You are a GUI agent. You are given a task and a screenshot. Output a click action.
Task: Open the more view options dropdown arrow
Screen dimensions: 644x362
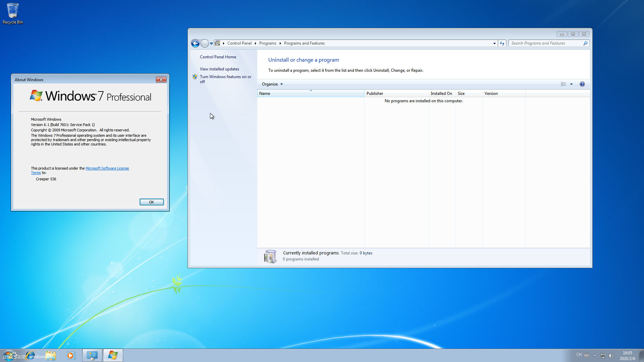click(571, 84)
